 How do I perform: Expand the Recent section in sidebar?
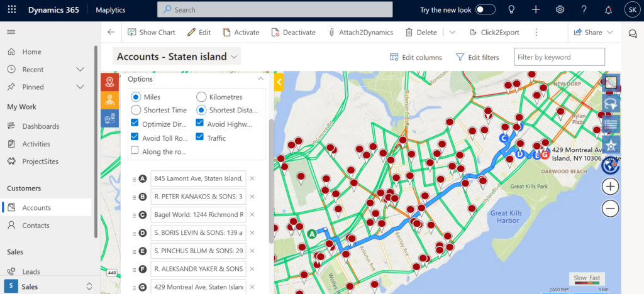pos(80,69)
